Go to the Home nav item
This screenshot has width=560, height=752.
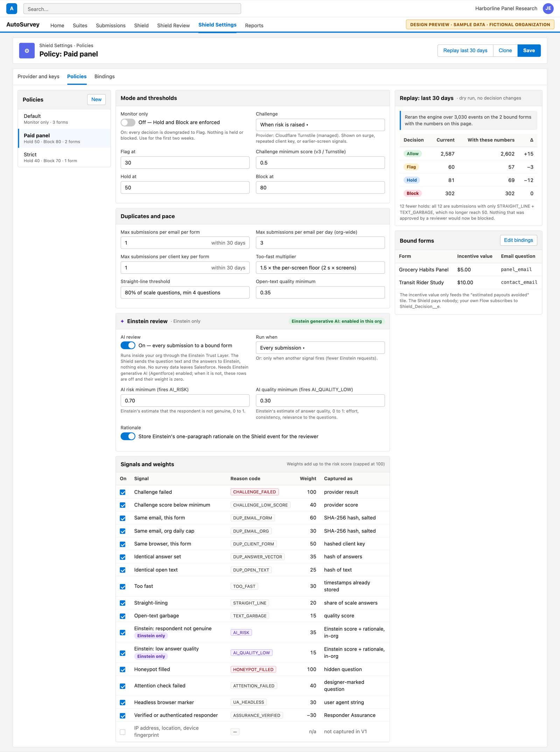[x=57, y=26]
